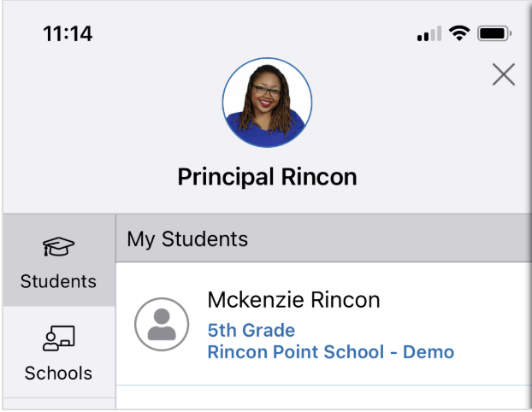Open the Students tab label
This screenshot has width=532, height=412.
coord(58,281)
